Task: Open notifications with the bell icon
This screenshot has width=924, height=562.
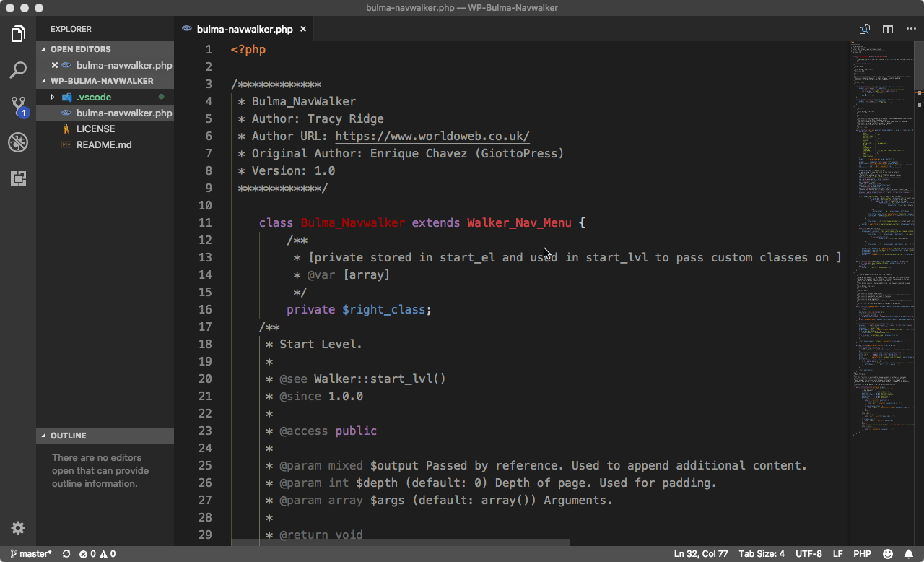Action: (910, 553)
